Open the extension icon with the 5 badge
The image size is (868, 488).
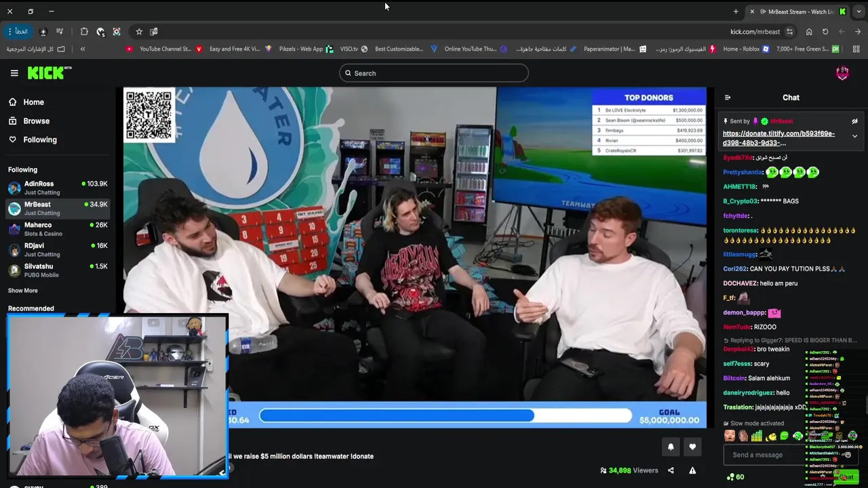(100, 32)
